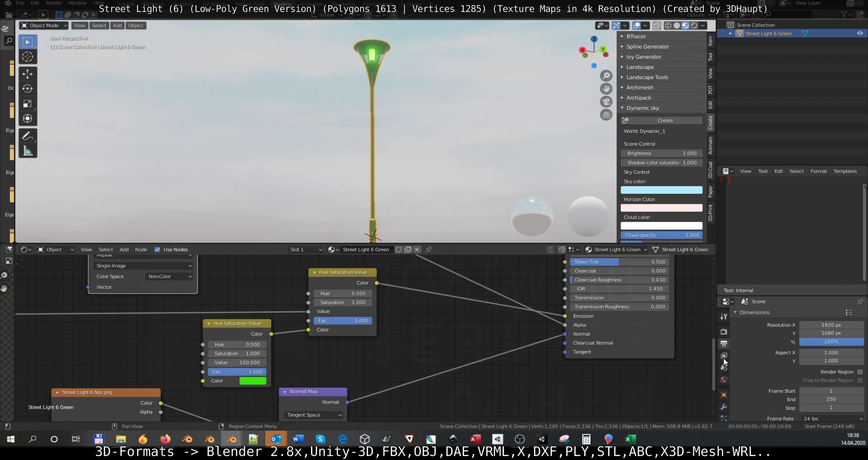Open the Object properties tab icon
This screenshot has width=868, height=460.
click(724, 395)
